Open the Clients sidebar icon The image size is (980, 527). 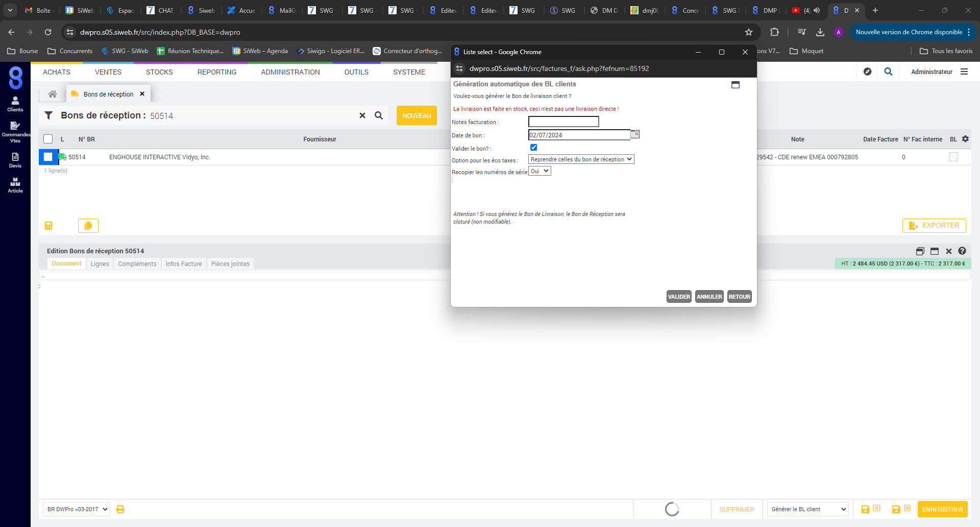15,104
